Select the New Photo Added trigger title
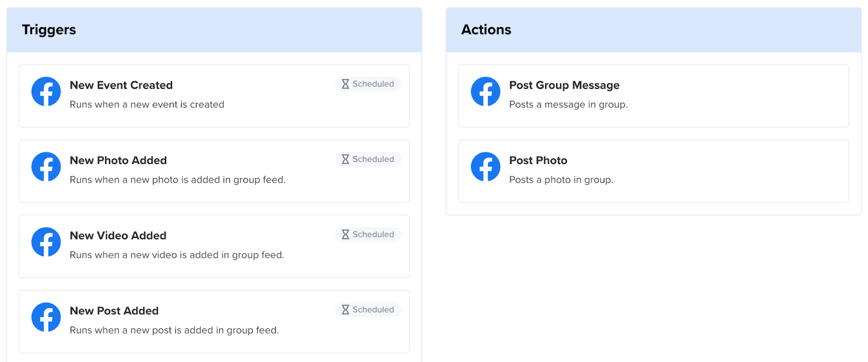Screen dimensions: 868x362 [118, 161]
